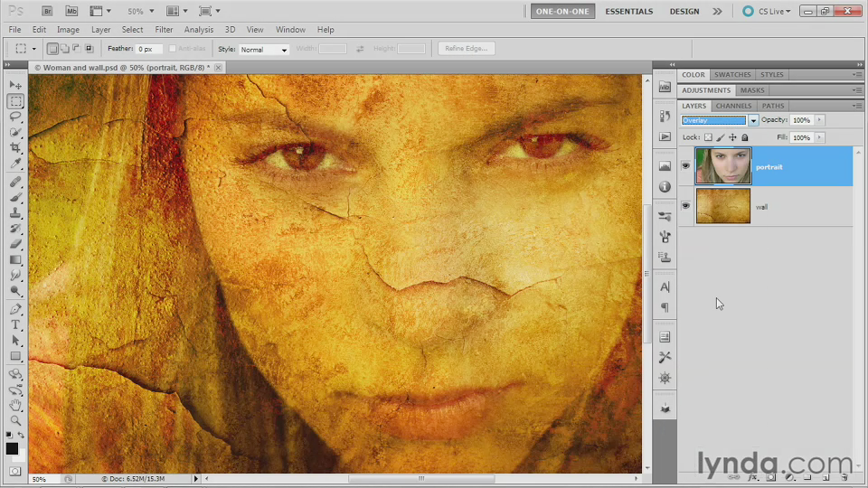The image size is (868, 488).
Task: Click the portrait layer thumbnail
Action: pos(723,166)
